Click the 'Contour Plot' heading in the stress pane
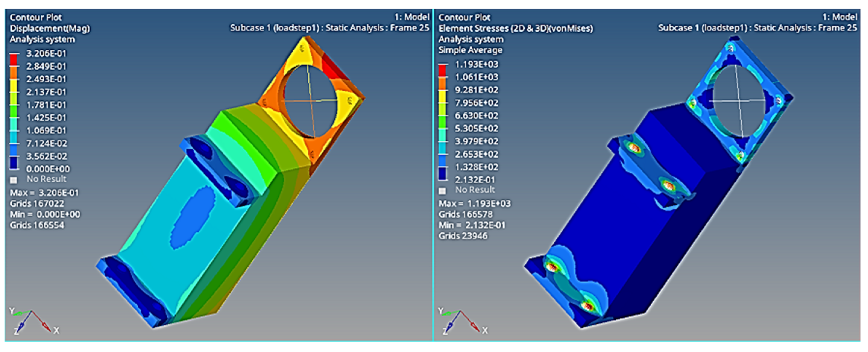 [464, 17]
